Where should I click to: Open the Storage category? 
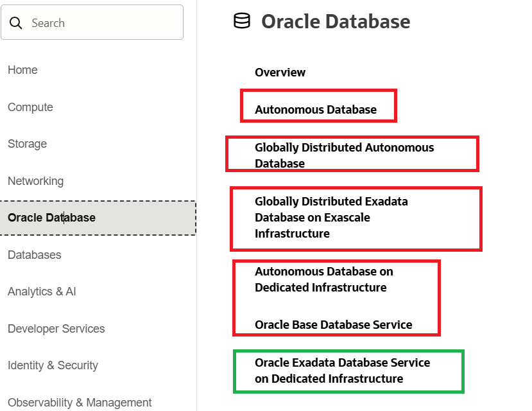[28, 144]
